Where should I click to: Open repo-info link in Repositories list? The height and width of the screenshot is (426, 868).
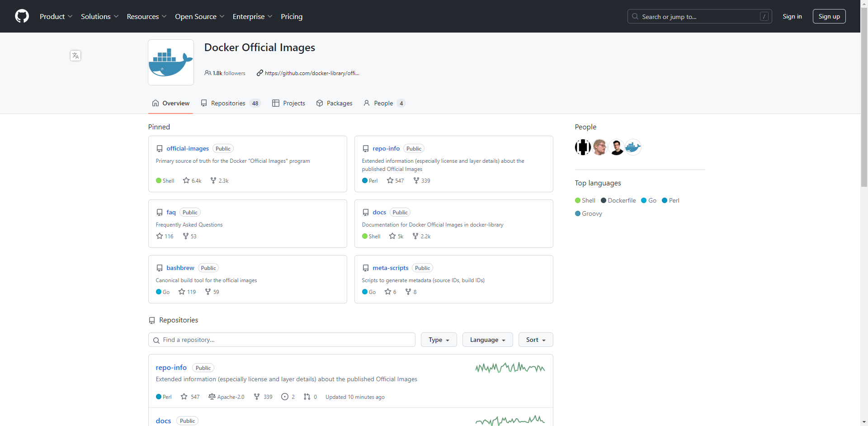(171, 368)
